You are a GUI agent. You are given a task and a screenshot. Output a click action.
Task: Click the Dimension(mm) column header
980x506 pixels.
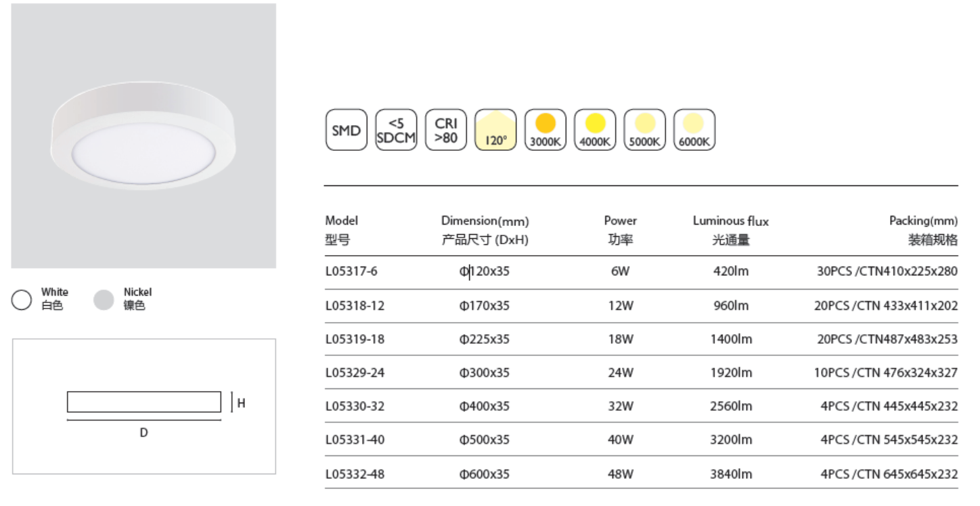pos(485,230)
